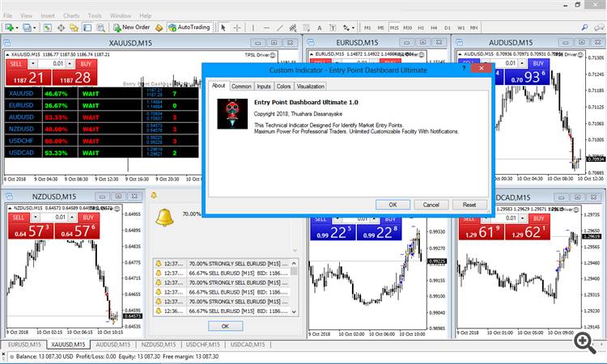This screenshot has height=364, width=607.
Task: Click OK in the alert window
Action: point(225,326)
